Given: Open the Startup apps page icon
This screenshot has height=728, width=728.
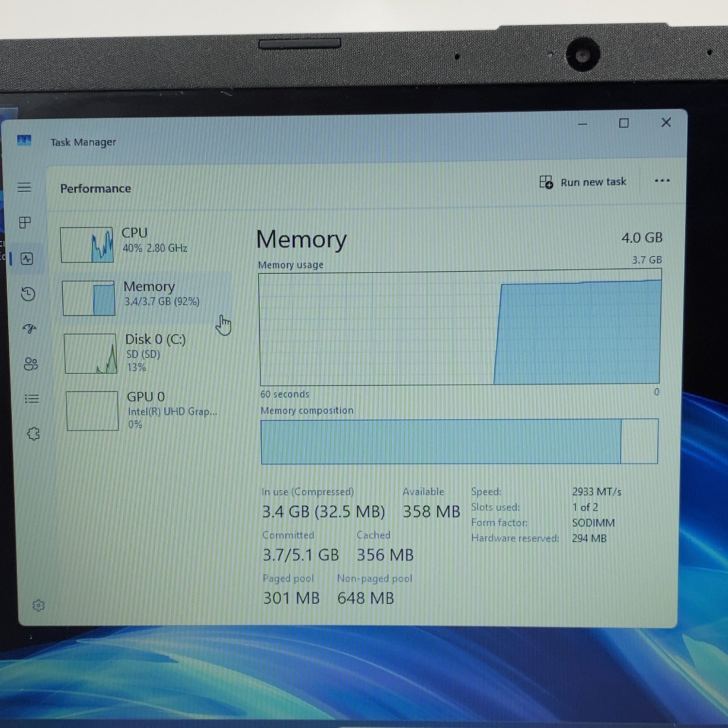Looking at the screenshot, I should (30, 329).
